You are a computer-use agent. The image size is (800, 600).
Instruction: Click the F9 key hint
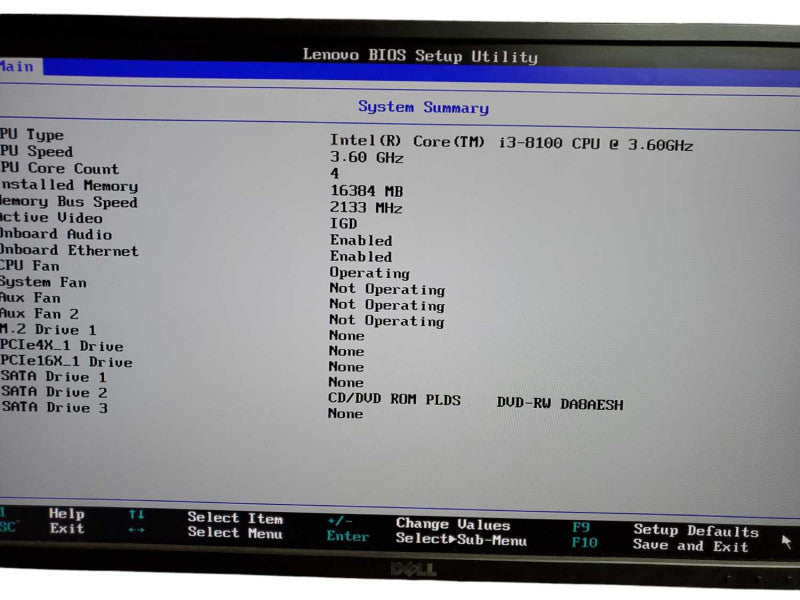(x=581, y=527)
